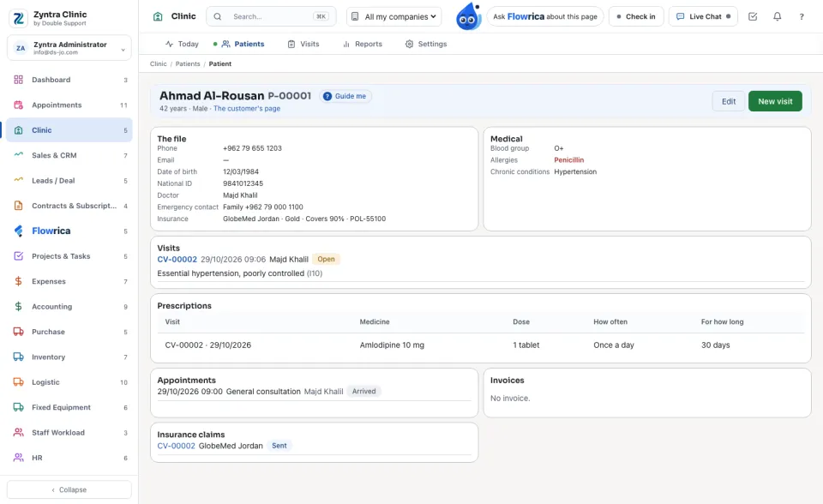Open visit CV-00002 in the Visits card
Image resolution: width=823 pixels, height=504 pixels.
(x=177, y=260)
